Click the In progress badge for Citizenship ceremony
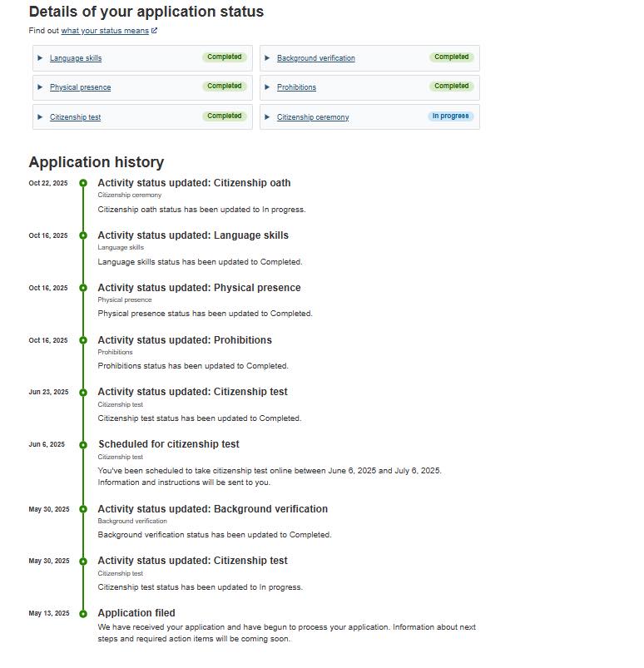644x668 pixels. (450, 116)
